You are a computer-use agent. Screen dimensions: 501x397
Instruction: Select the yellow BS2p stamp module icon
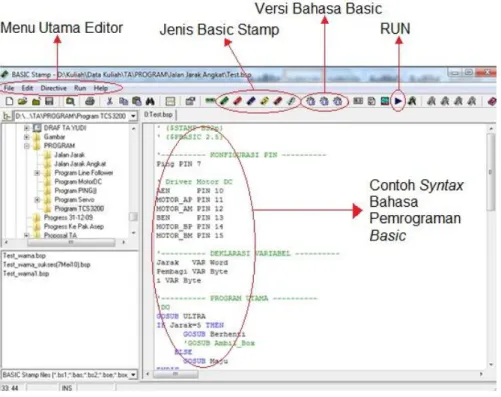coord(264,101)
